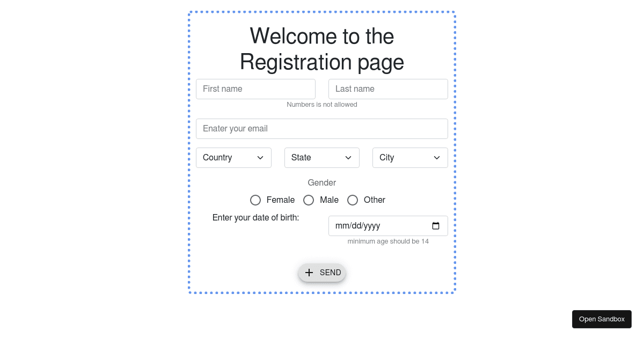Click the State dropdown chevron icon
The width and height of the screenshot is (644, 338).
coord(348,158)
